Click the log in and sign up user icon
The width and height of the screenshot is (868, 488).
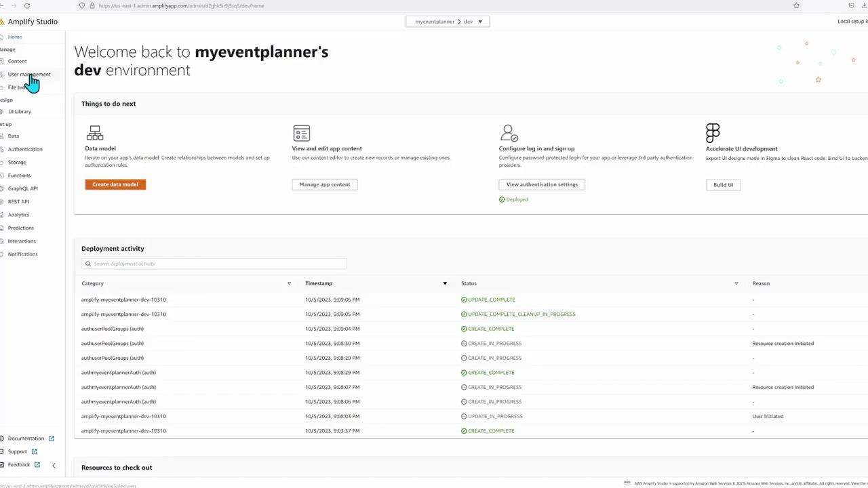(x=509, y=133)
